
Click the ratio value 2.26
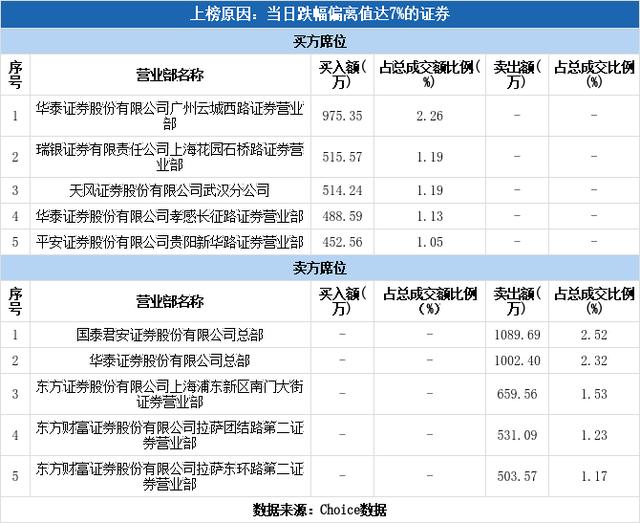[430, 116]
